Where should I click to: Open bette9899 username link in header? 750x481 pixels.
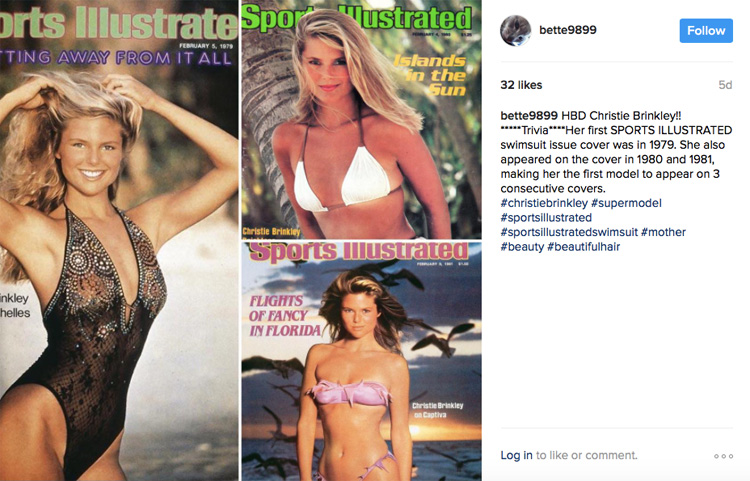click(568, 30)
